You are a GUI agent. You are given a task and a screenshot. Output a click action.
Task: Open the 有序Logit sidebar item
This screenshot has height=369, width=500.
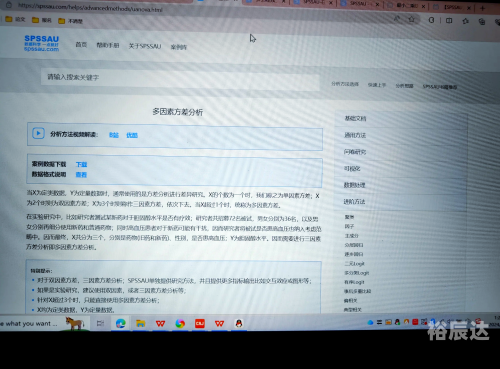point(354,282)
